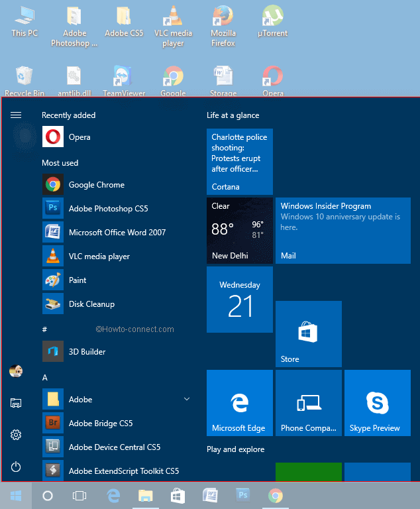Open Disk Cleanup utility
This screenshot has height=509, width=420.
[x=117, y=304]
